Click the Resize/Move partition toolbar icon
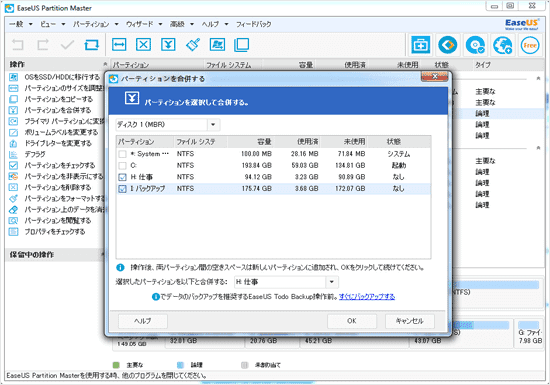The image size is (550, 385). [x=119, y=45]
